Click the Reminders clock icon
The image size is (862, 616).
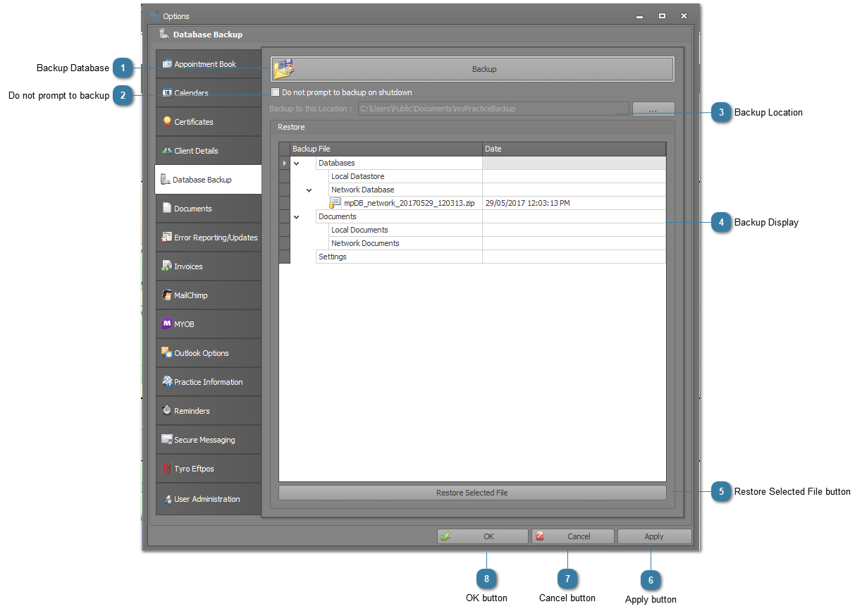(x=167, y=411)
